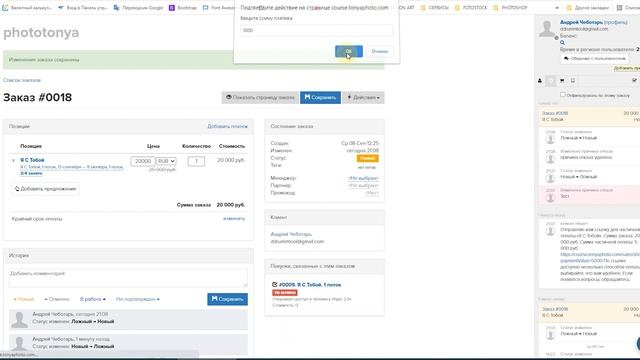Edit the quantity field
This screenshot has height=360, width=640.
pyautogui.click(x=196, y=161)
